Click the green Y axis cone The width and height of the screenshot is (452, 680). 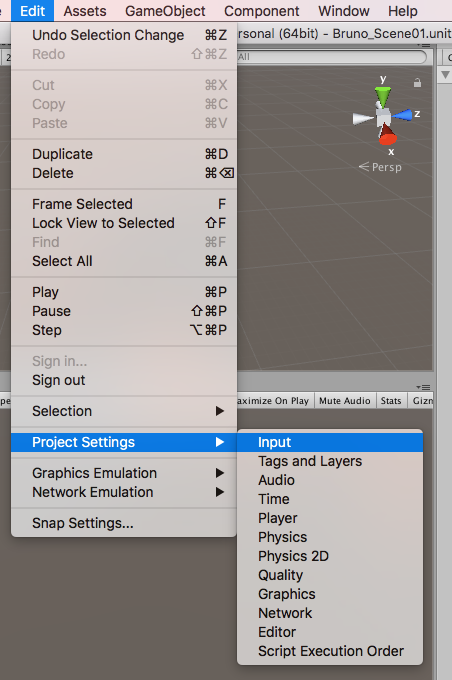[383, 95]
